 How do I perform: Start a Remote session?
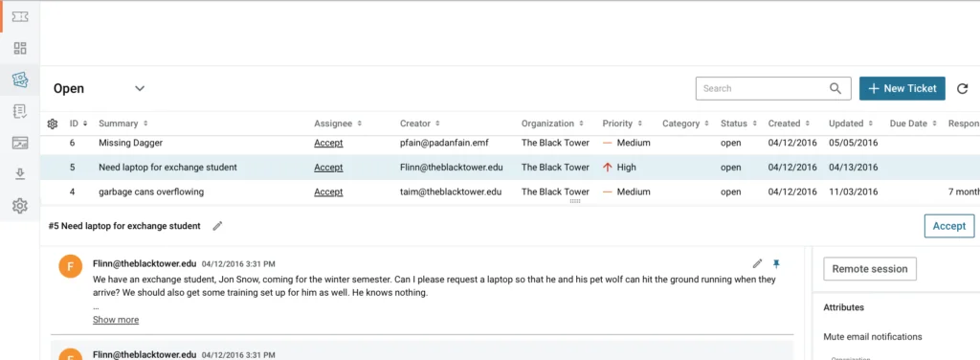pyautogui.click(x=869, y=269)
